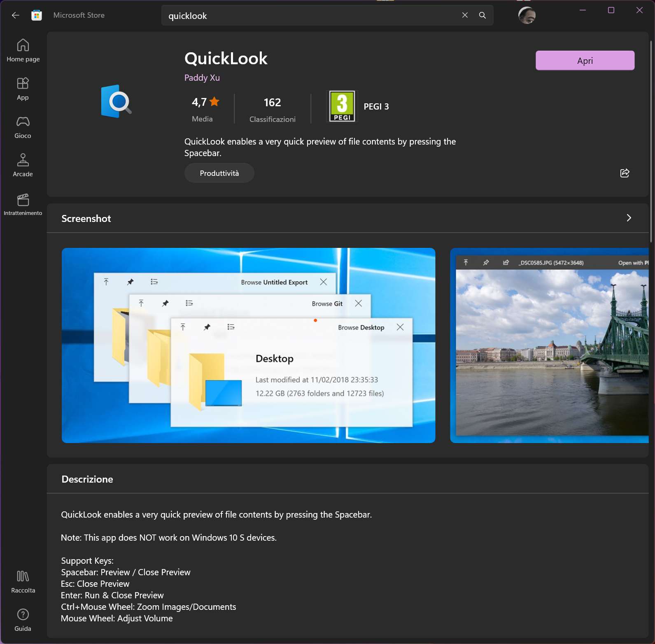Screen dimensions: 655x644
Task: Click the Microsoft Store logo icon
Action: [37, 15]
